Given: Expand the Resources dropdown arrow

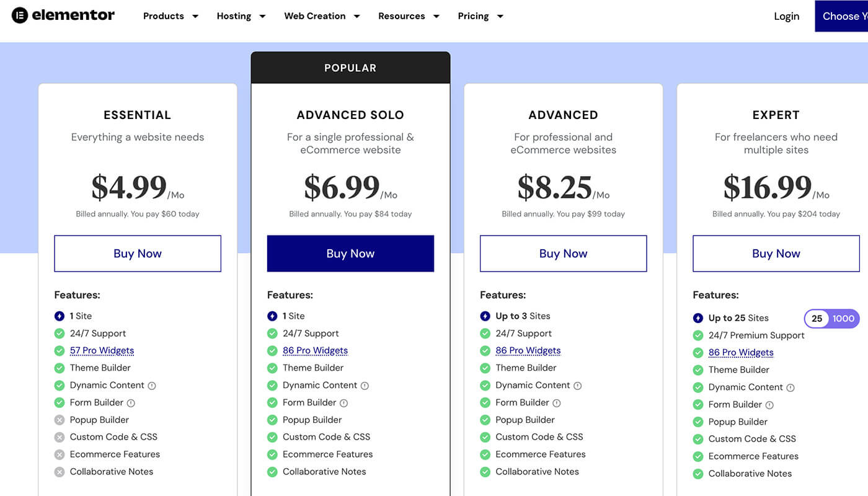Looking at the screenshot, I should point(436,16).
